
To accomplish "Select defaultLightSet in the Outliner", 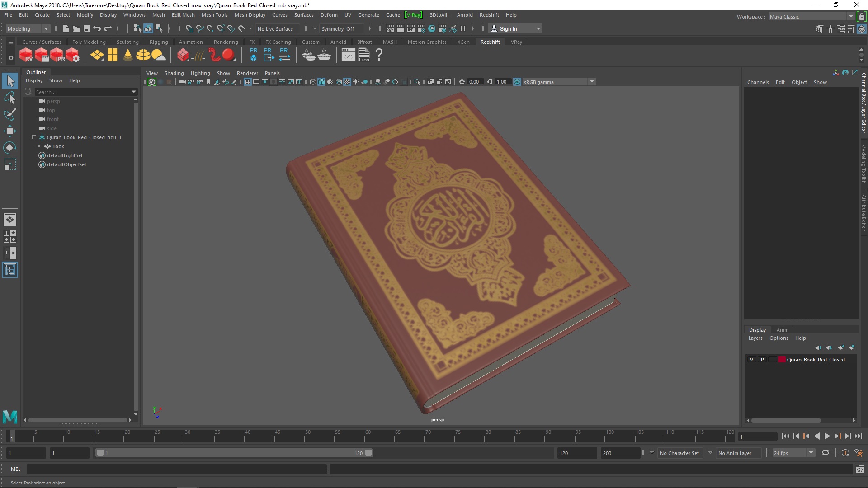I will (65, 155).
